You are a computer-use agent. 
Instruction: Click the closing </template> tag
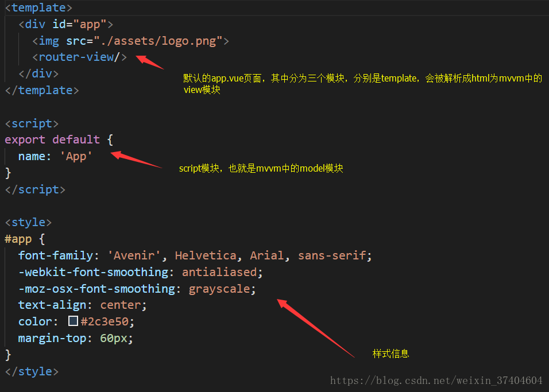point(42,90)
